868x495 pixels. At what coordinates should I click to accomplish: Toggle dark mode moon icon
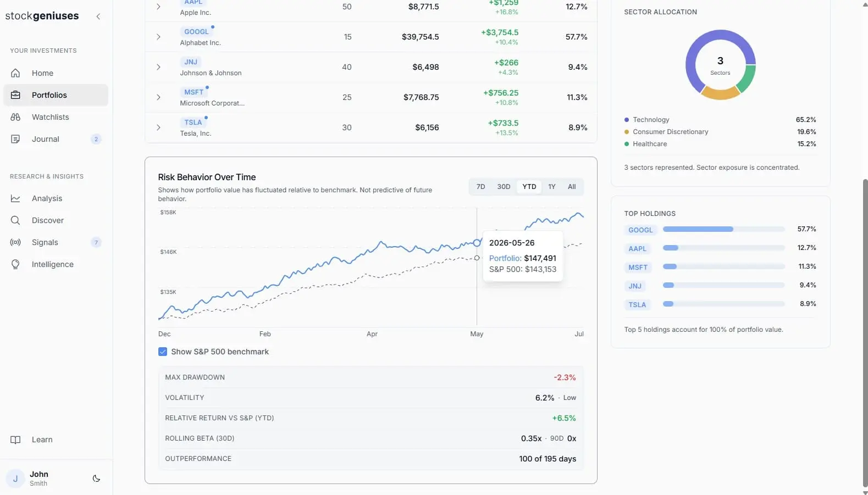[96, 479]
